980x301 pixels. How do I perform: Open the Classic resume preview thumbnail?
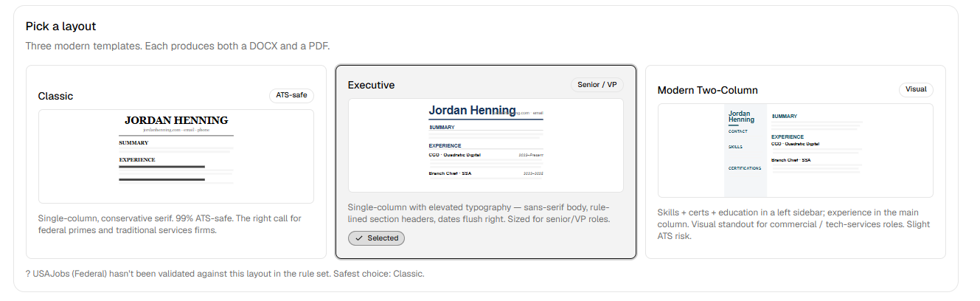click(176, 156)
